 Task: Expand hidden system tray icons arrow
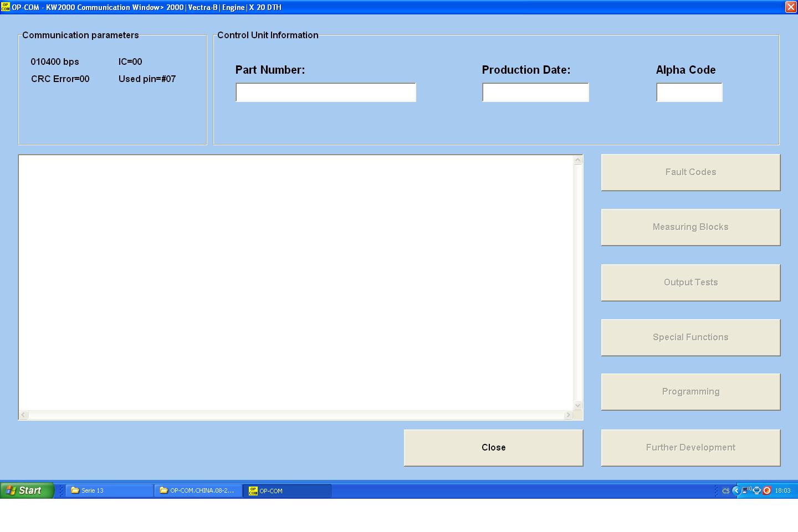tap(736, 490)
